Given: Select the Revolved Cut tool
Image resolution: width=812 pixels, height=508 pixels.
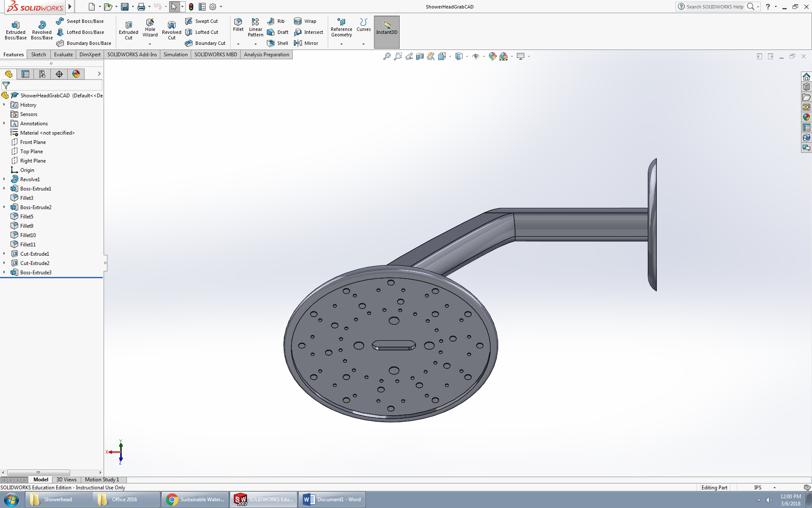Looking at the screenshot, I should point(172,30).
